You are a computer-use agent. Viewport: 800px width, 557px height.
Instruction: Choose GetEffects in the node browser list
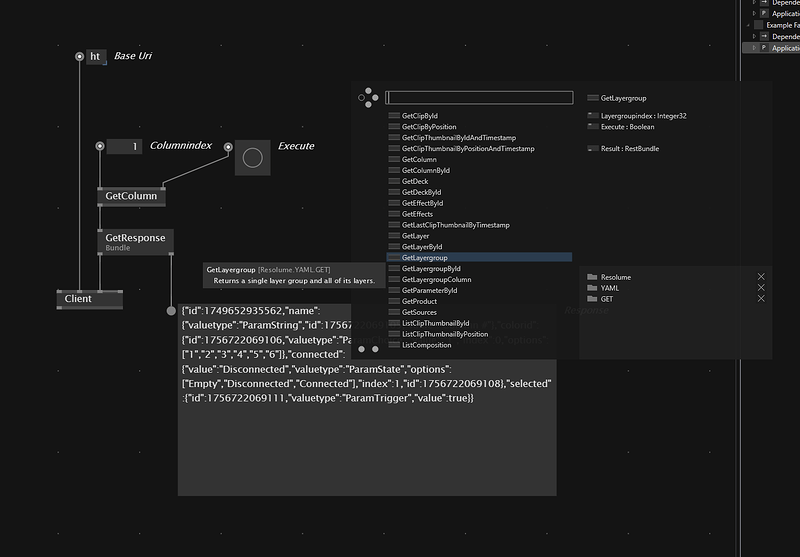(417, 214)
